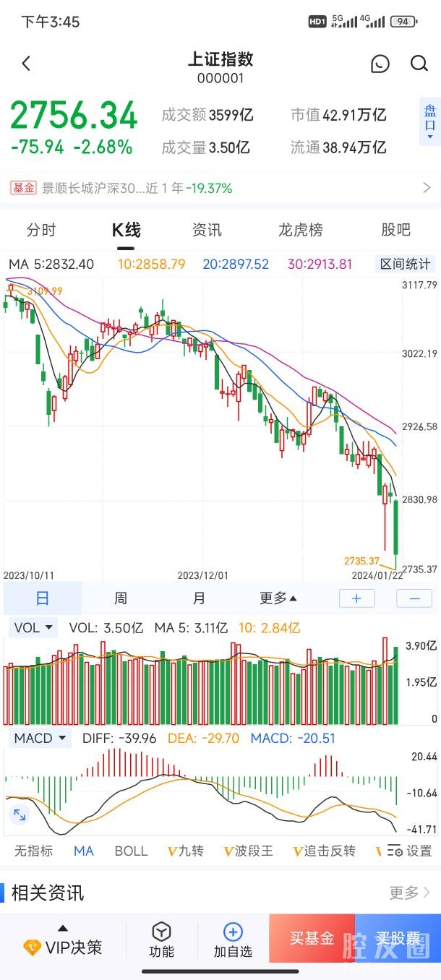This screenshot has width=441, height=980.
Task: Expand the 更多 period dropdown
Action: tap(278, 598)
